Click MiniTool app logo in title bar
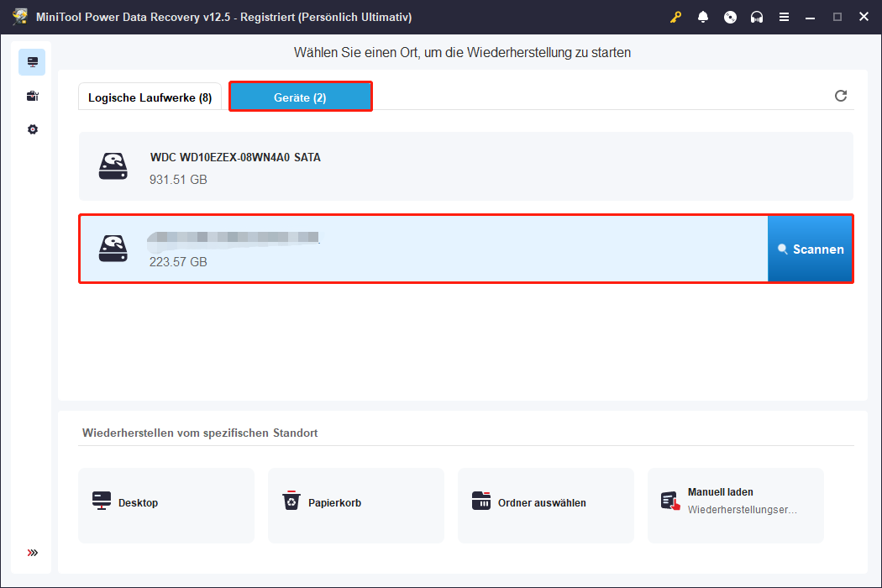This screenshot has width=882, height=588. (x=20, y=16)
